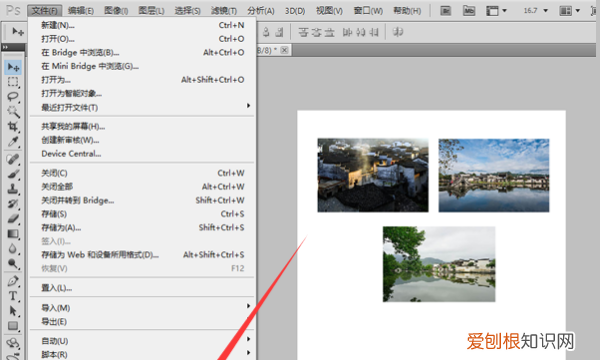Screen dimensions: 600x360
Task: Select the Path Selection tool
Action: coord(13,311)
